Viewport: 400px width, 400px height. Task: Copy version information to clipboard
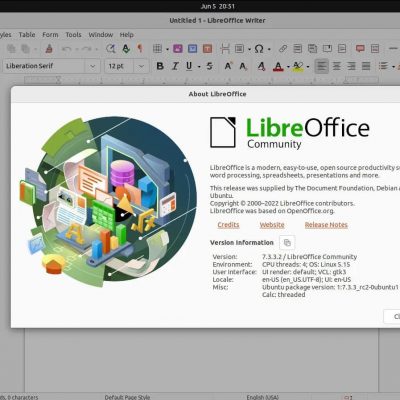tap(287, 243)
